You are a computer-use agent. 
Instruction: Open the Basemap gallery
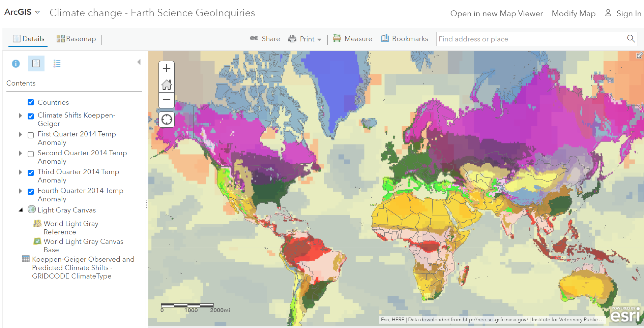click(x=76, y=39)
